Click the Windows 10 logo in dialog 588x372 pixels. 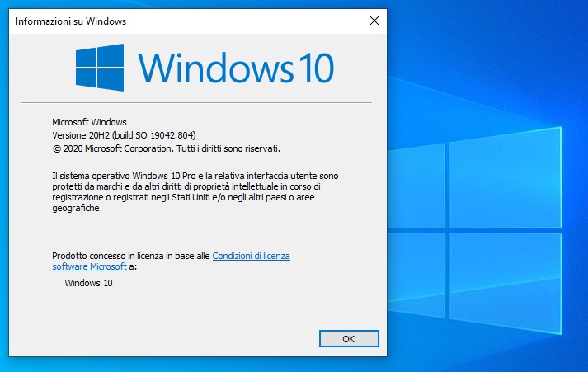click(205, 68)
